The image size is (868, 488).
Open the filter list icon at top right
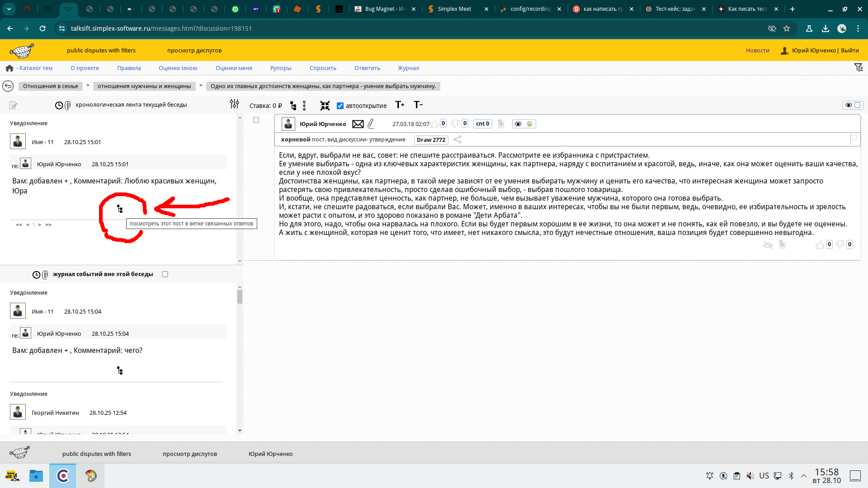pos(859,68)
